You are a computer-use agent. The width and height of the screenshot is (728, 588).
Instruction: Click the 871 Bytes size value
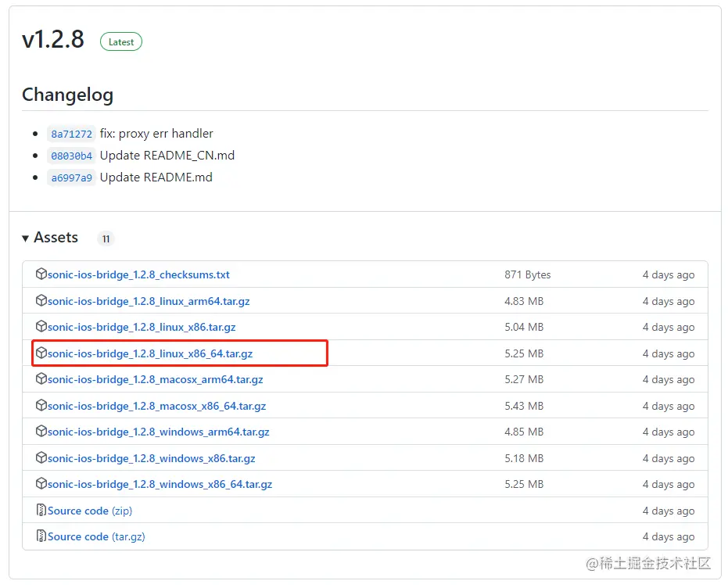pos(527,274)
